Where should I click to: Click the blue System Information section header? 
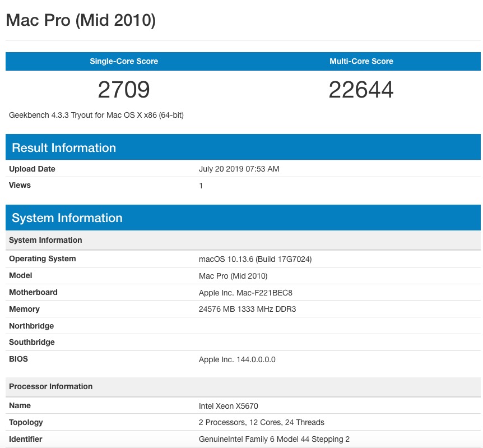click(243, 218)
